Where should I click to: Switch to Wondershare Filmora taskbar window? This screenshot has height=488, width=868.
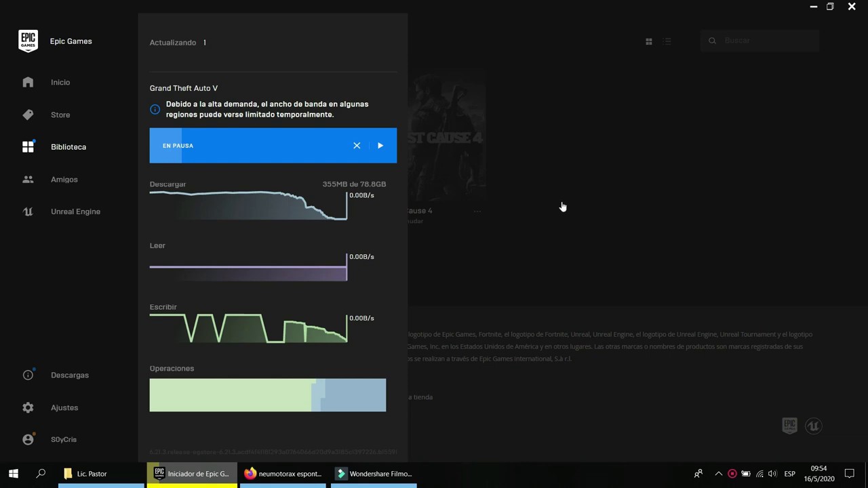pyautogui.click(x=374, y=474)
